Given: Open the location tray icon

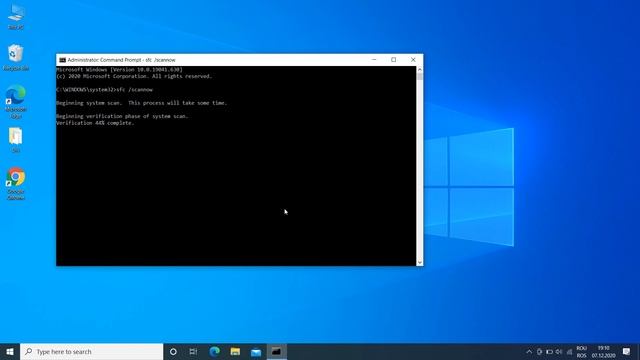Looking at the screenshot, I should coord(539,351).
